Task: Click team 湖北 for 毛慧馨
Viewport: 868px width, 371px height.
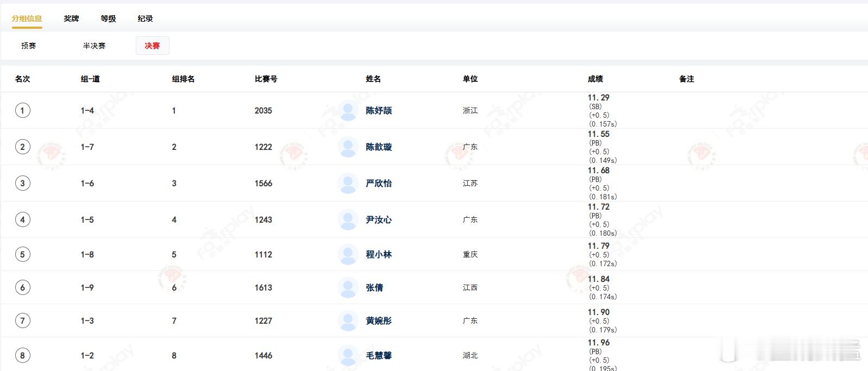Action: pos(470,355)
